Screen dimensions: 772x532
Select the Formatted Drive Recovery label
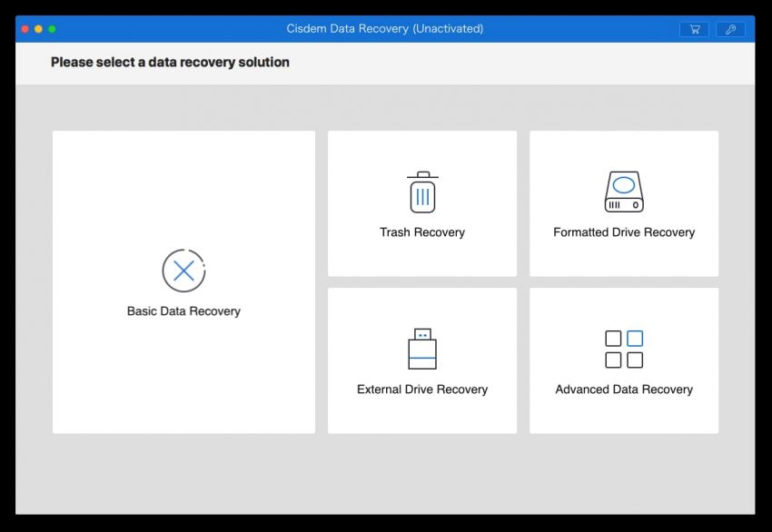[624, 232]
